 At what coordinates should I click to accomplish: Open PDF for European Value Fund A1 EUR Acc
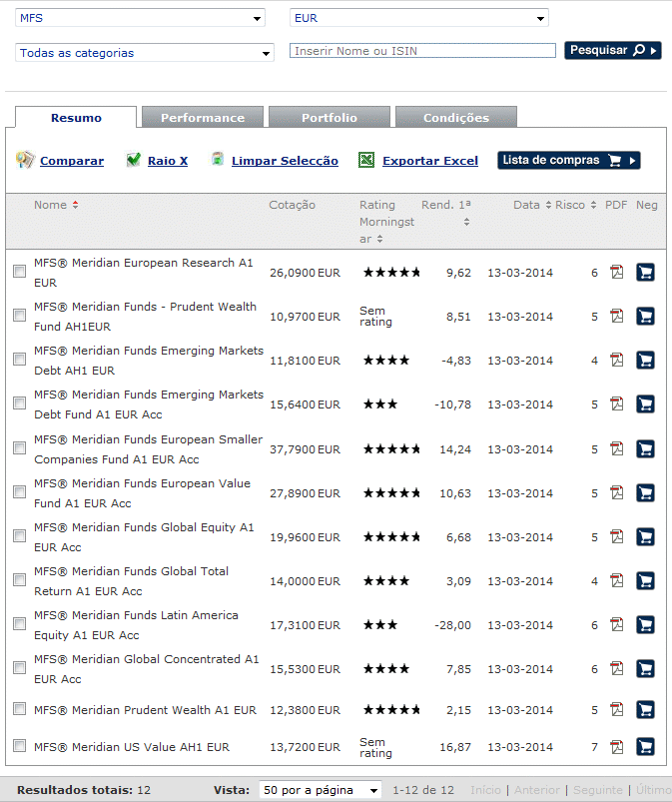tap(617, 493)
